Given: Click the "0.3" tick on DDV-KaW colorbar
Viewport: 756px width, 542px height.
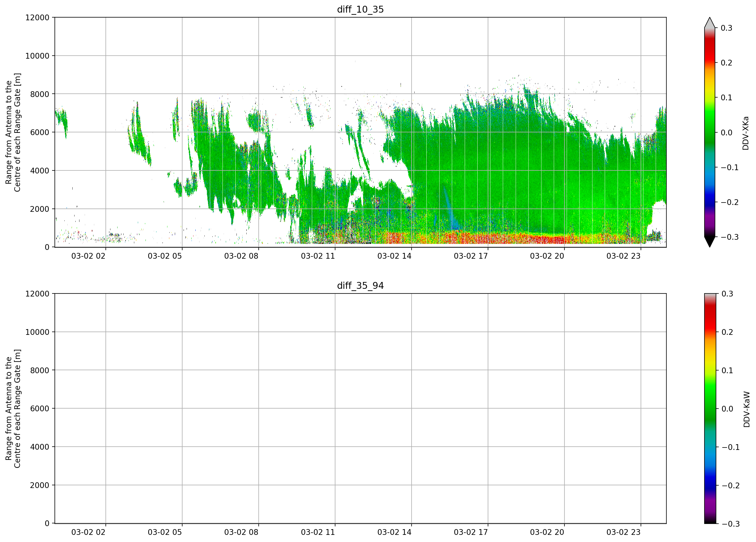Looking at the screenshot, I should pos(727,294).
